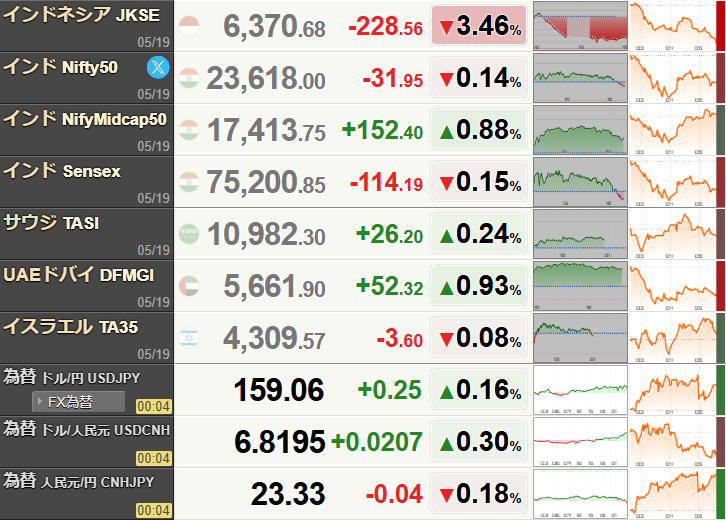
Task: Click the 10,982.30 index value
Action: [x=266, y=234]
